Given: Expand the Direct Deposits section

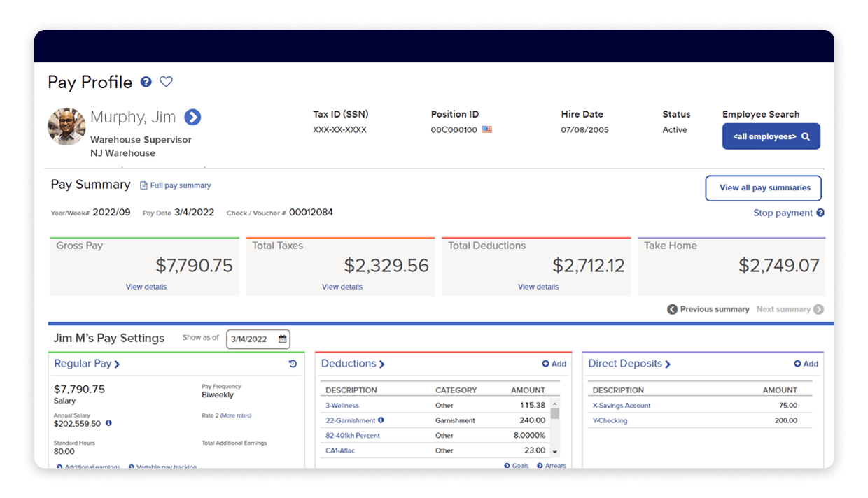Looking at the screenshot, I should (x=629, y=364).
